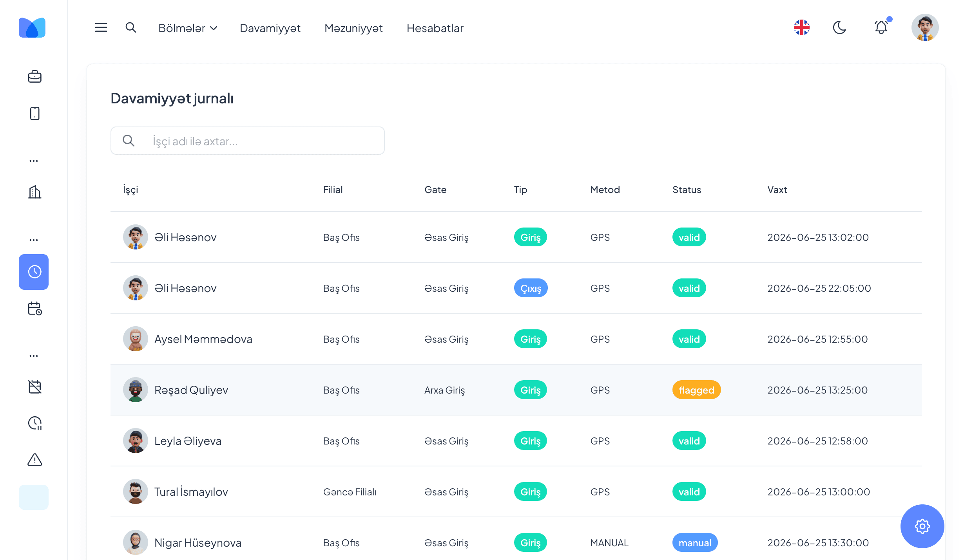
Task: Click the İşçi column header
Action: point(130,190)
